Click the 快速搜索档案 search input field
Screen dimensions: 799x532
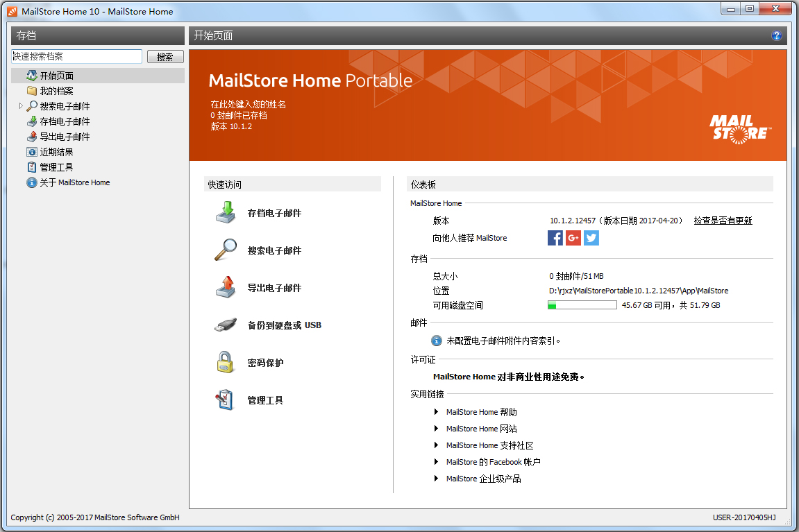(x=76, y=56)
